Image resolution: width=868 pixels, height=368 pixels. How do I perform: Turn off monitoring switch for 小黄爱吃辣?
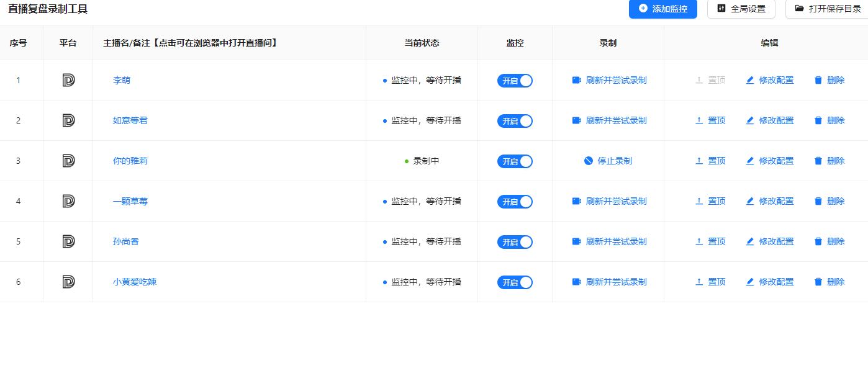click(515, 282)
